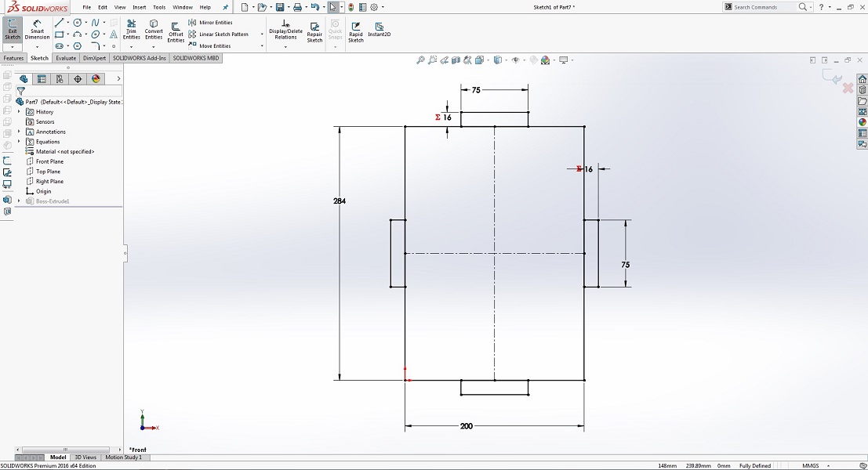Click the Zoom to Fit icon

421,60
